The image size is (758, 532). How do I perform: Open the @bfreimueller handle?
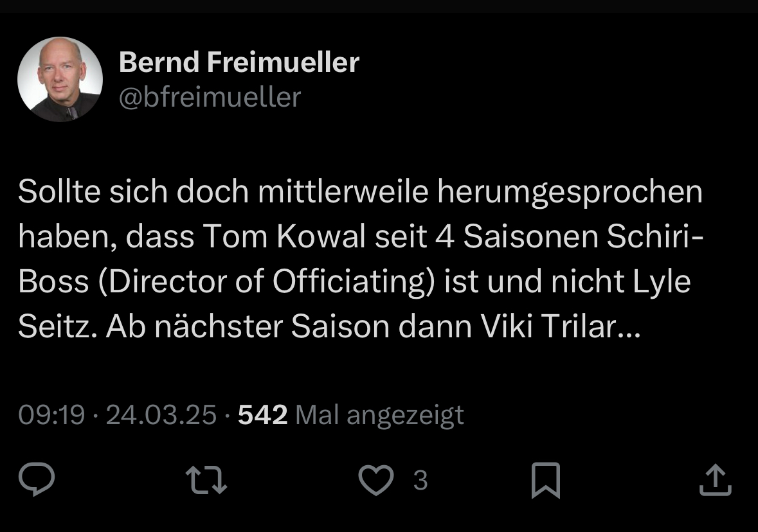coord(210,97)
